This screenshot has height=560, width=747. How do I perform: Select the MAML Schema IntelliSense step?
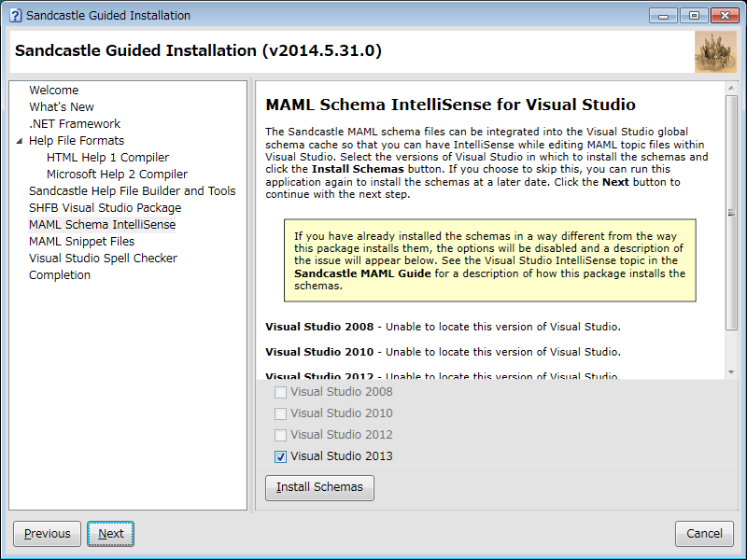coord(102,225)
